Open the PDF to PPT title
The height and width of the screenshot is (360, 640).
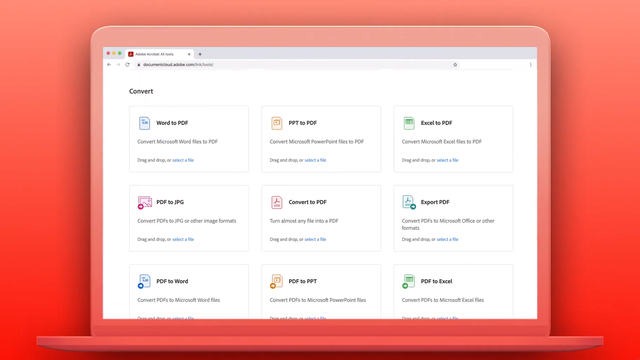(x=302, y=281)
